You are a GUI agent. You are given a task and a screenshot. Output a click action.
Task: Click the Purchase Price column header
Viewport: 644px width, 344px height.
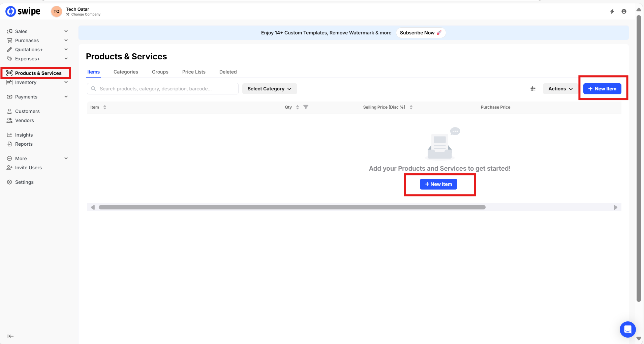tap(495, 107)
